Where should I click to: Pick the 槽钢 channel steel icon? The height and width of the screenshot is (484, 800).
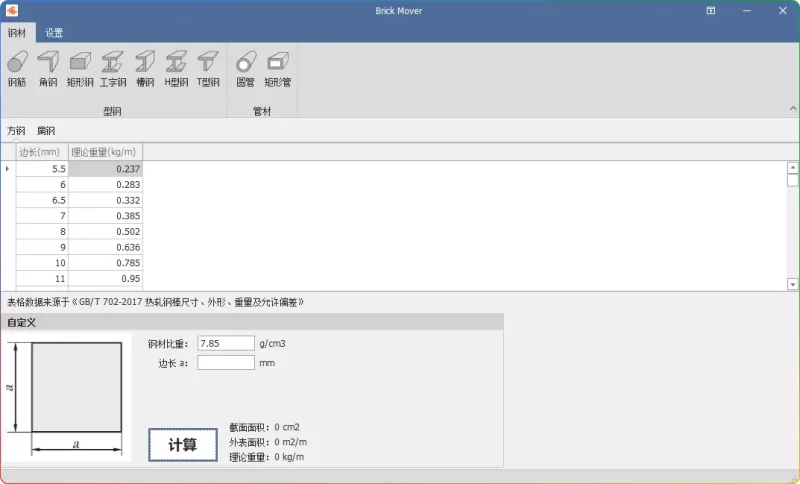click(145, 68)
